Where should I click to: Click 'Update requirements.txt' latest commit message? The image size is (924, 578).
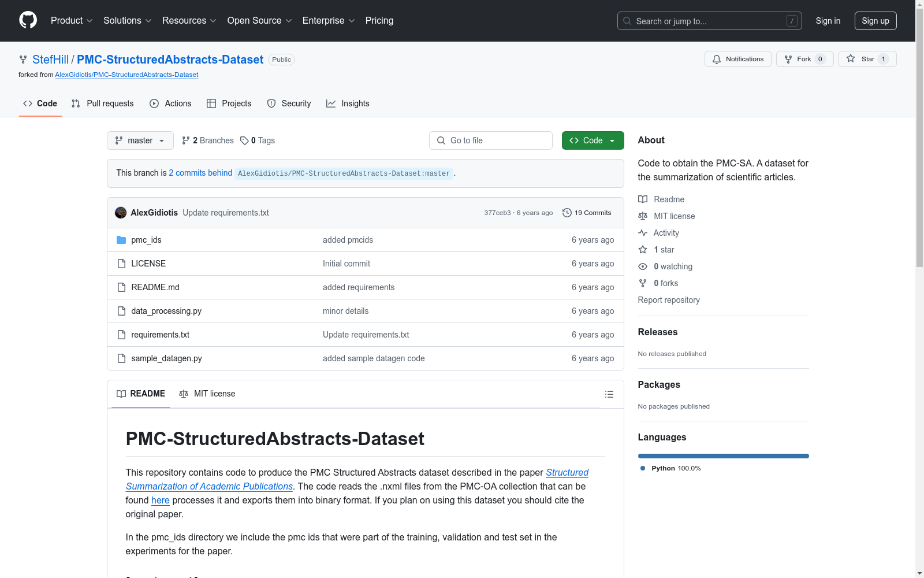pos(226,213)
